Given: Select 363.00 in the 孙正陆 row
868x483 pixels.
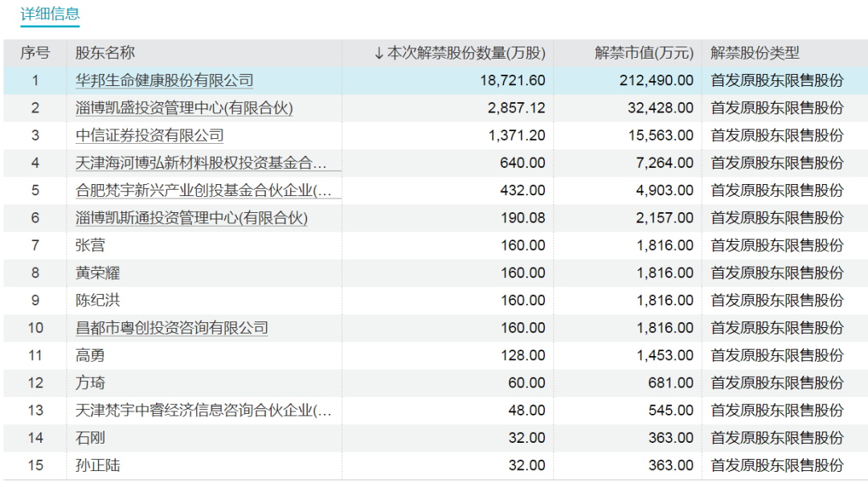Looking at the screenshot, I should pos(671,466).
